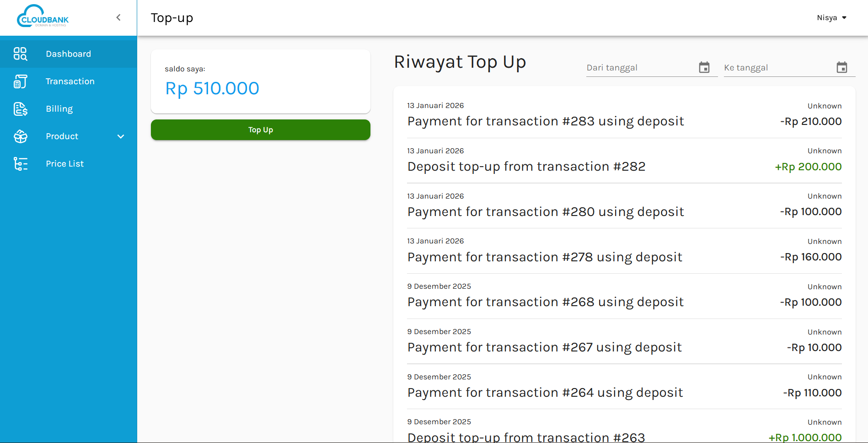Open the Price List page
The width and height of the screenshot is (868, 443).
64,164
